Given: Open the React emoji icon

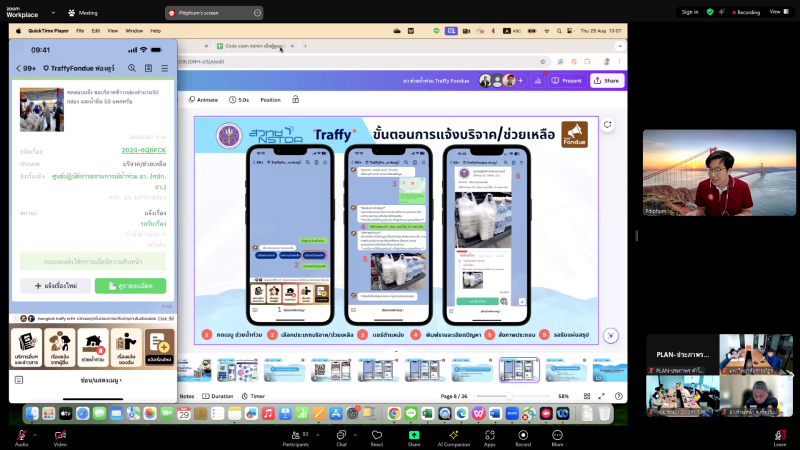Looking at the screenshot, I should click(x=377, y=433).
